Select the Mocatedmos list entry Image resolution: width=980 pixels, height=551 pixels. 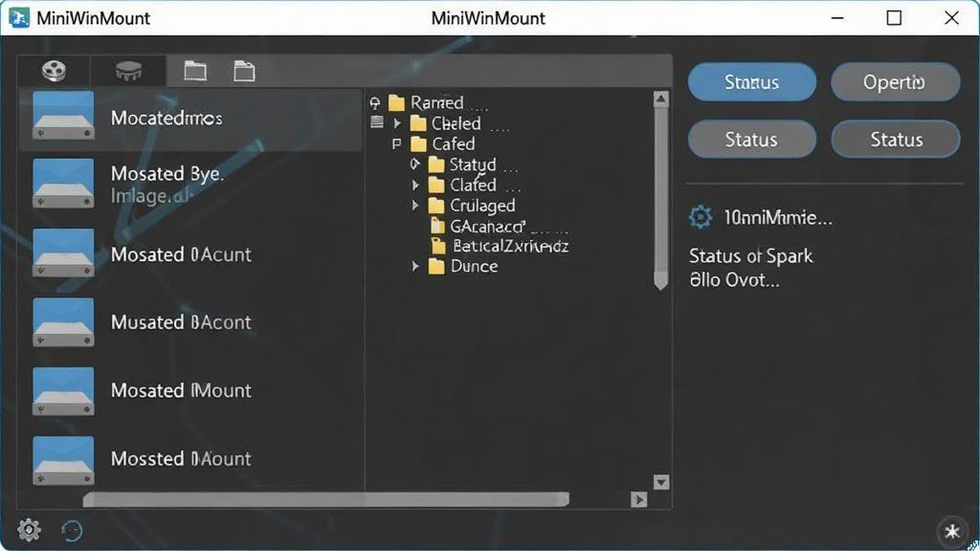point(190,119)
